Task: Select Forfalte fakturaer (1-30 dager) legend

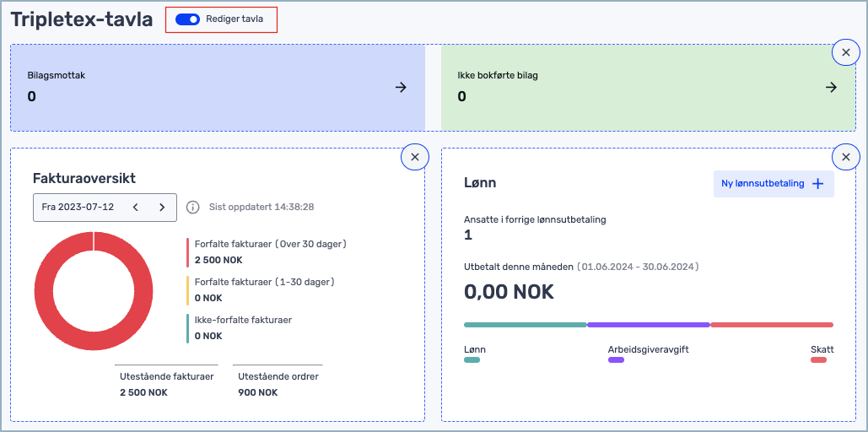Action: coord(261,289)
